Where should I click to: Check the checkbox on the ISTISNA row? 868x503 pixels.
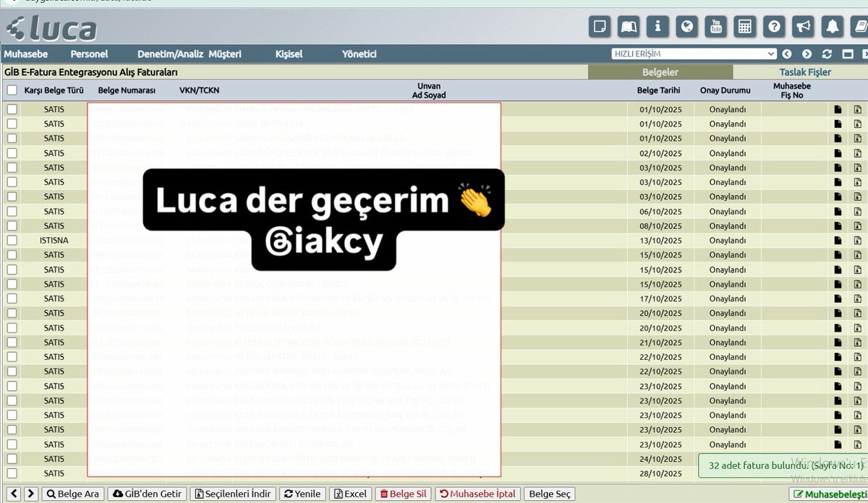pyautogui.click(x=11, y=240)
